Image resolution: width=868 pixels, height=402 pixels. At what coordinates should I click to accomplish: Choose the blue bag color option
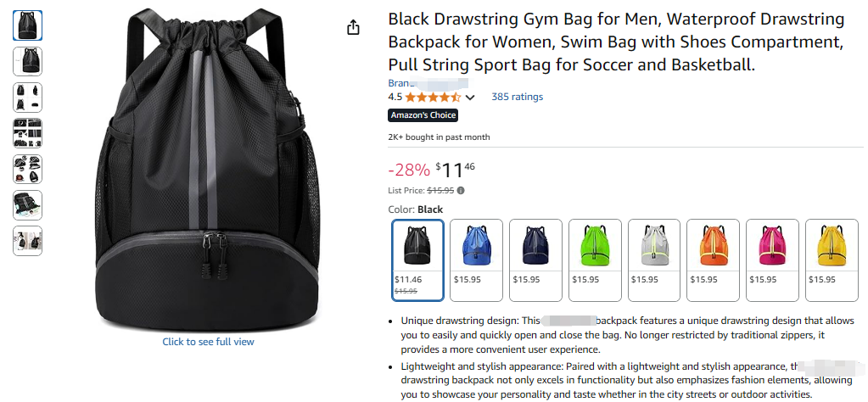(477, 260)
